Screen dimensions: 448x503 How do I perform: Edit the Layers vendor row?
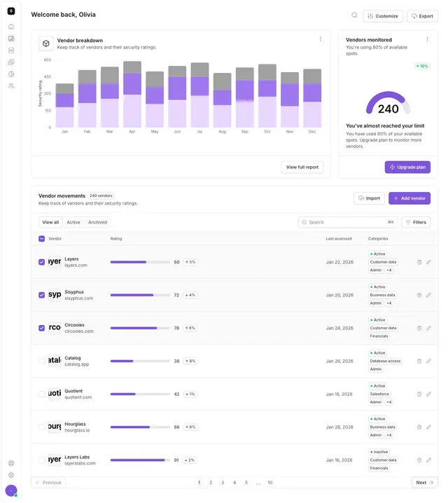tap(429, 262)
